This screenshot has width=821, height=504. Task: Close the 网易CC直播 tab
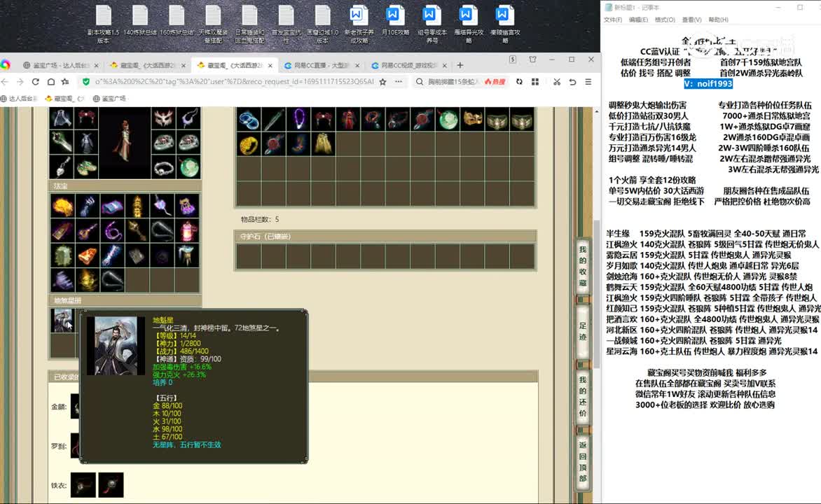357,65
